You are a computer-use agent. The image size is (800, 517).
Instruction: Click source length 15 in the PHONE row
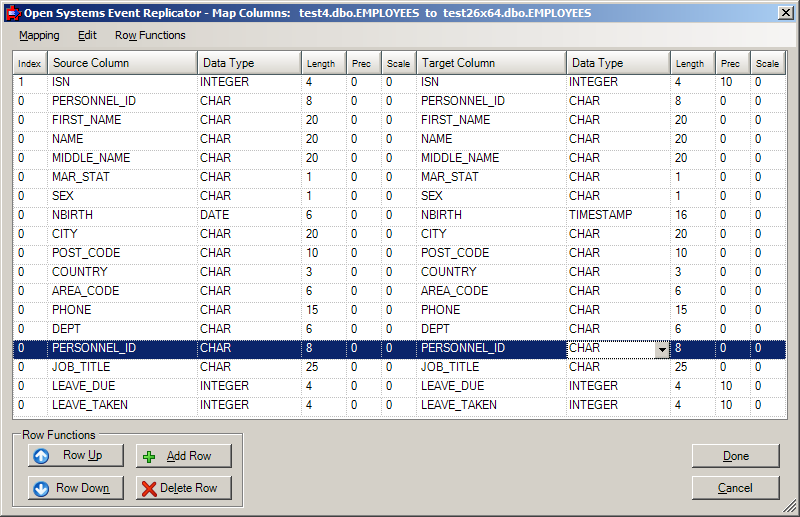coord(324,310)
